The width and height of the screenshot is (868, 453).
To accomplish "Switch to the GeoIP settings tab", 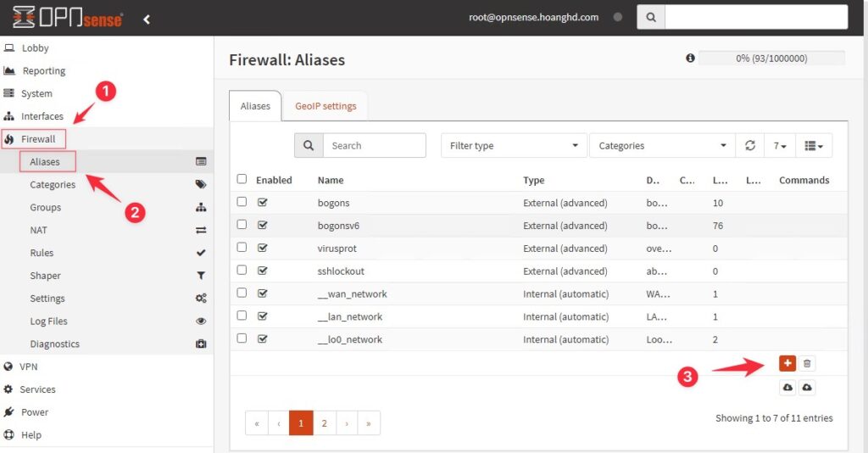I will [x=325, y=106].
